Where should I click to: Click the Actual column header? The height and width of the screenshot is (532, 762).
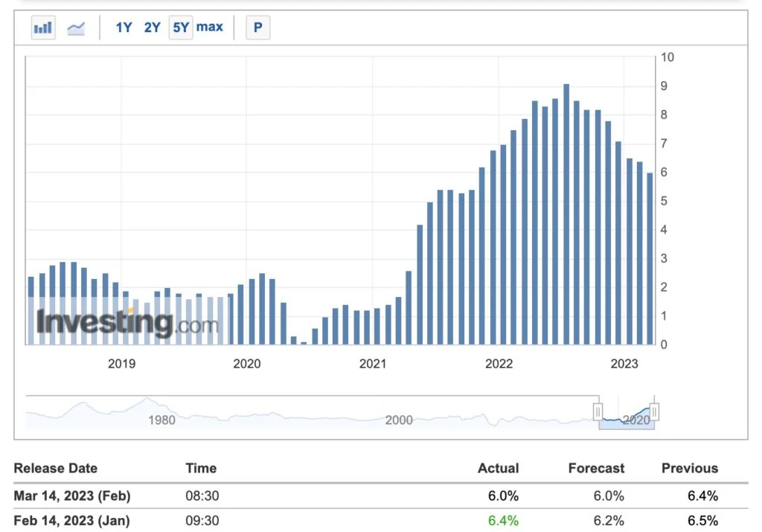(498, 468)
